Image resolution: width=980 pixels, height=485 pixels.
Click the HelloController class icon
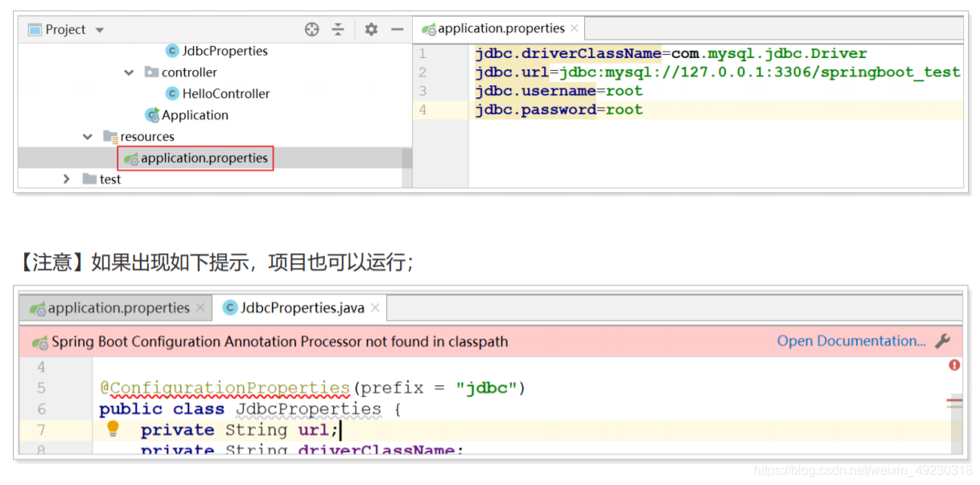pos(172,93)
